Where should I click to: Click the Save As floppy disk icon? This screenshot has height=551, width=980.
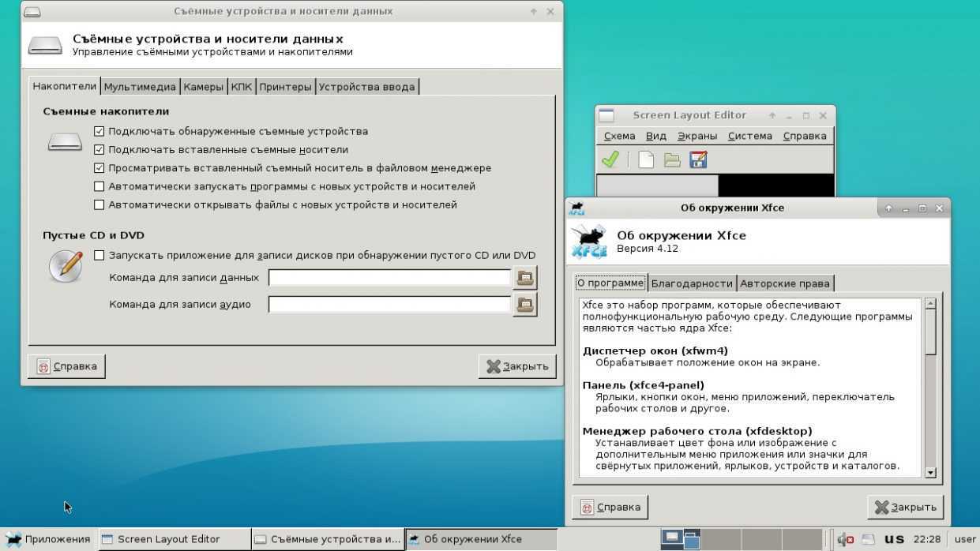pyautogui.click(x=698, y=159)
